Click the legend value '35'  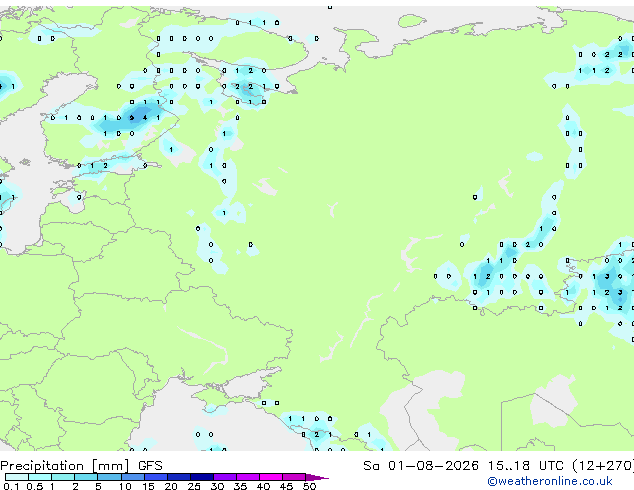pyautogui.click(x=240, y=486)
